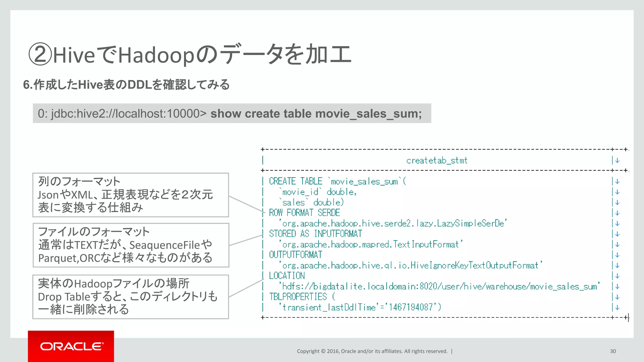
Task: Click the 実体のHadoopファイルの場所 callout box
Action: coord(130,297)
